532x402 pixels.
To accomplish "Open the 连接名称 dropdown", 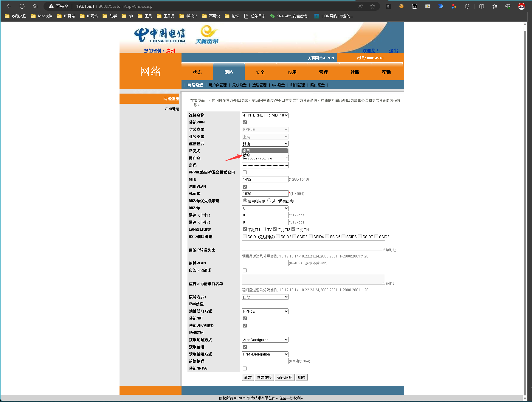I will [x=265, y=115].
